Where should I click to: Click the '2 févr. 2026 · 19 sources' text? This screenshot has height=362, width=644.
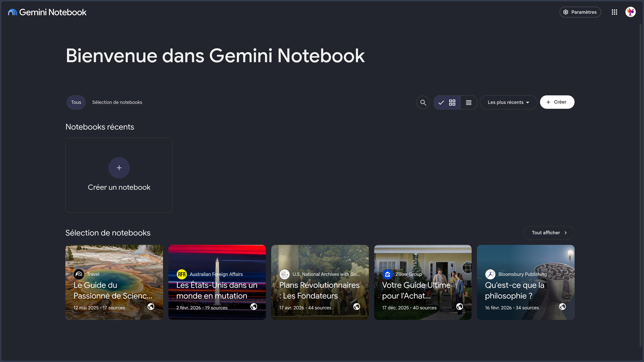[x=202, y=308]
